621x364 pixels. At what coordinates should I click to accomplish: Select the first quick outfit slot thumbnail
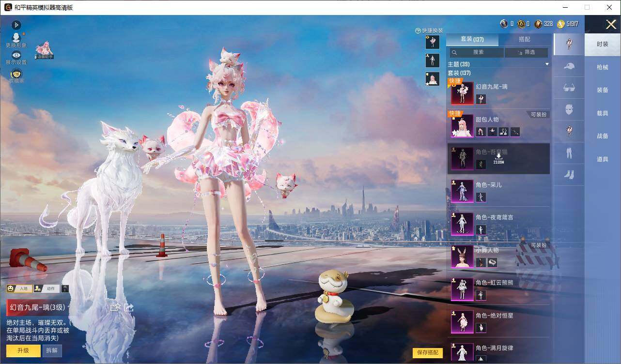click(433, 42)
